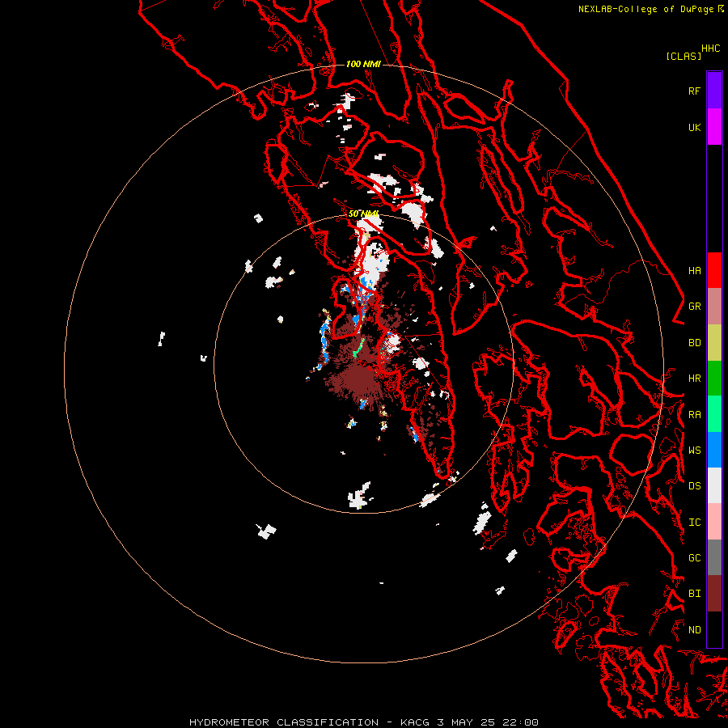Click the 'RF' legend label
728x728 pixels.
pos(694,91)
